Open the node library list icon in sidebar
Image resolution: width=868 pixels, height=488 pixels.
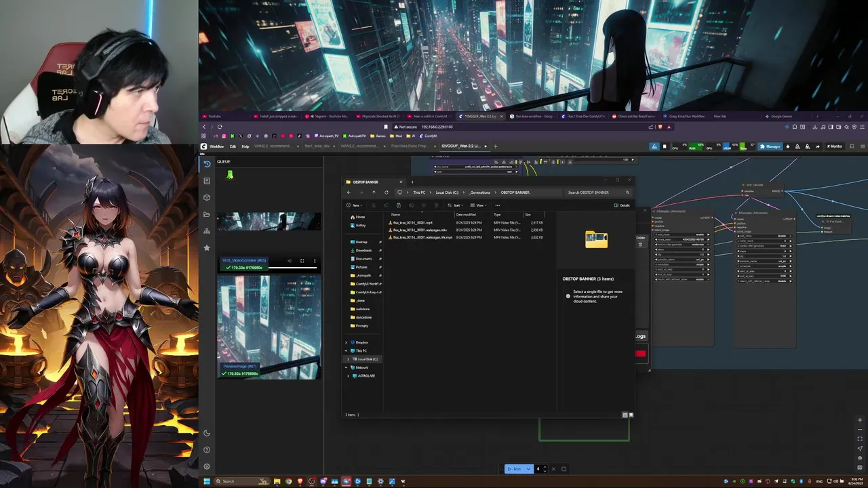(x=207, y=180)
